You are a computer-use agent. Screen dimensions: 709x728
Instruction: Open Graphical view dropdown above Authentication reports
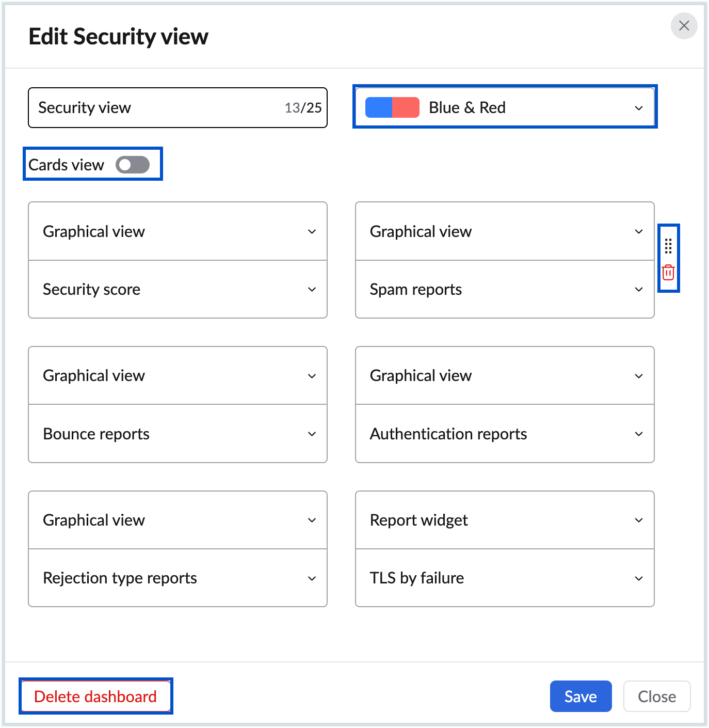coord(505,375)
